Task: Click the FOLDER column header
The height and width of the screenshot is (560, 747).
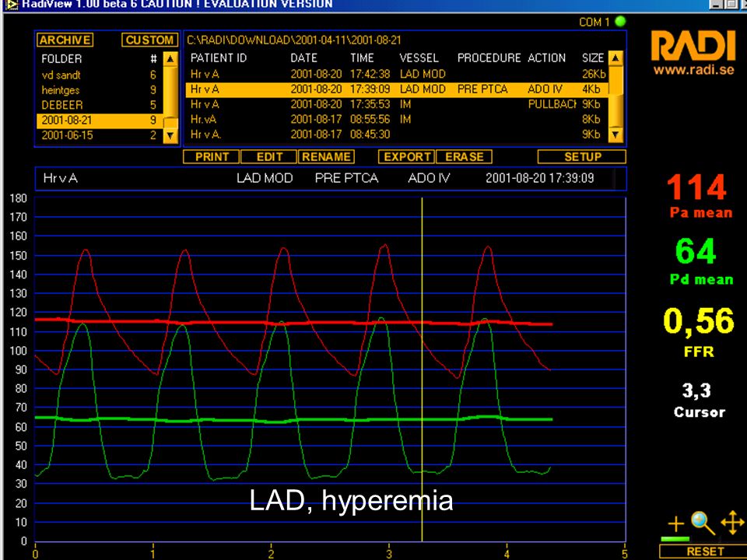Action: pos(61,59)
